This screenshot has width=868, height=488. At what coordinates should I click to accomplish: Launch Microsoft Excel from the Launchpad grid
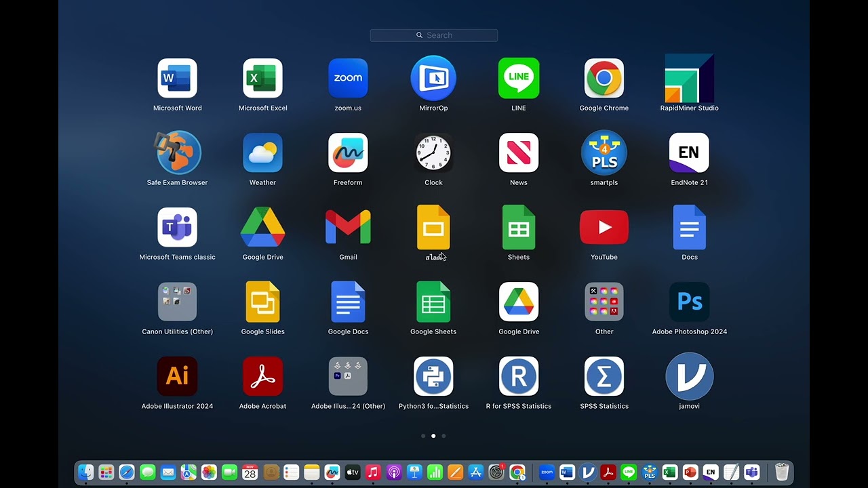click(262, 79)
